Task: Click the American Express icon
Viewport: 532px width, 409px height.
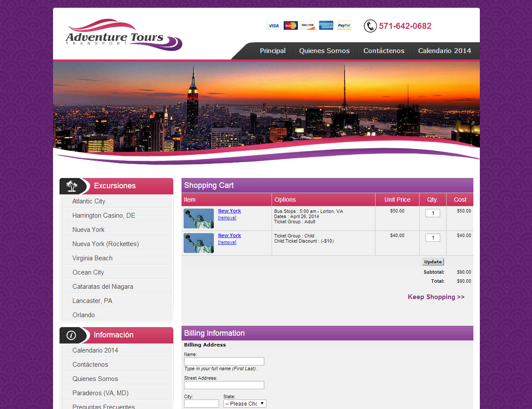Action: pyautogui.click(x=326, y=26)
